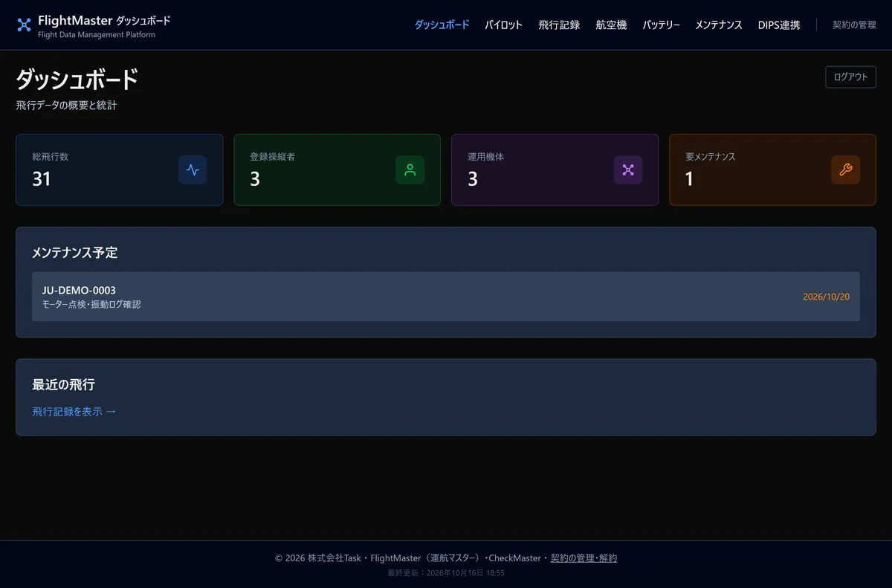Click the モーター点検・振動ログ確認 description

click(x=91, y=304)
